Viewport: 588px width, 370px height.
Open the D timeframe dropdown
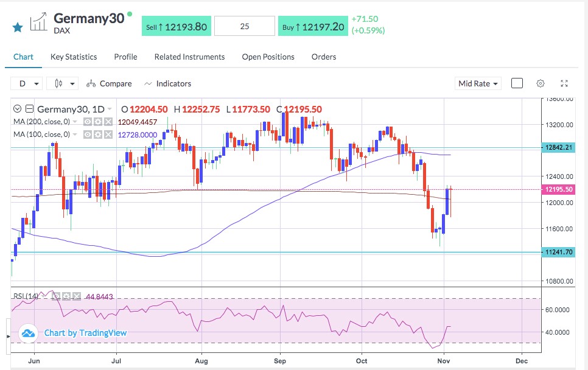[x=26, y=83]
